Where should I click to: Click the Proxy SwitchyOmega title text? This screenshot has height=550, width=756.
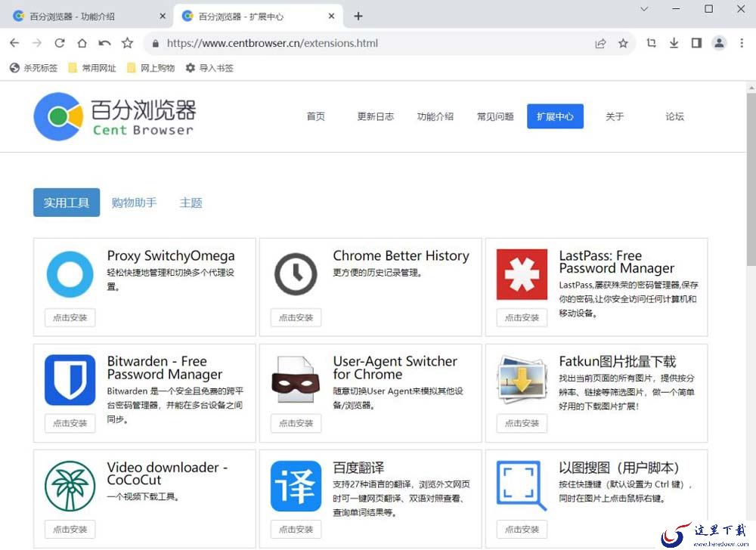171,256
